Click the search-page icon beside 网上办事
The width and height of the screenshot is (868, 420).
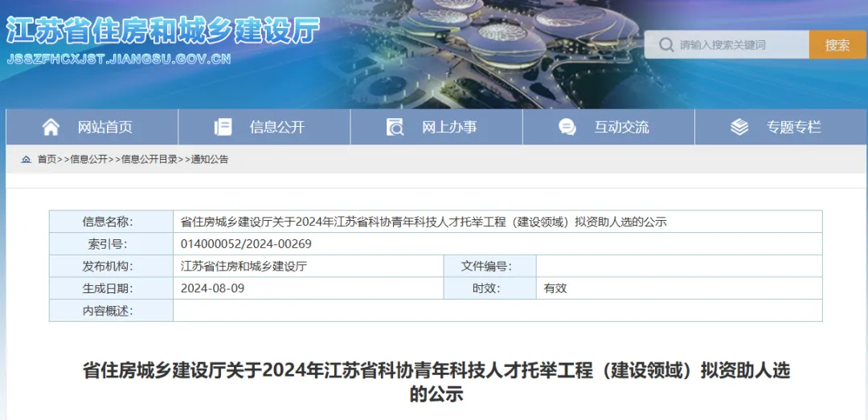(395, 127)
